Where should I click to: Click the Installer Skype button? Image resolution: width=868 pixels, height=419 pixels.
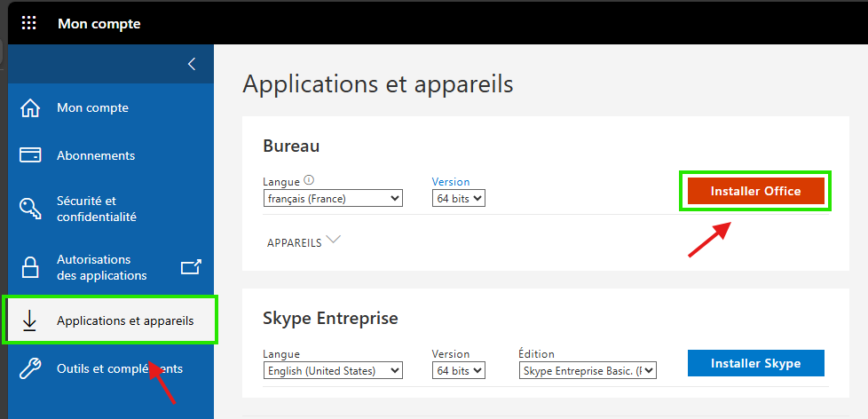[755, 363]
